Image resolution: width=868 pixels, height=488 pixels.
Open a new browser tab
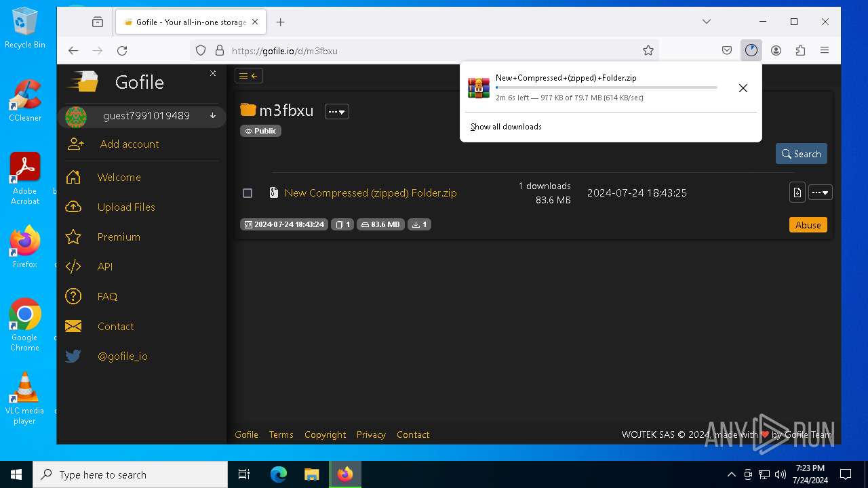pyautogui.click(x=280, y=22)
